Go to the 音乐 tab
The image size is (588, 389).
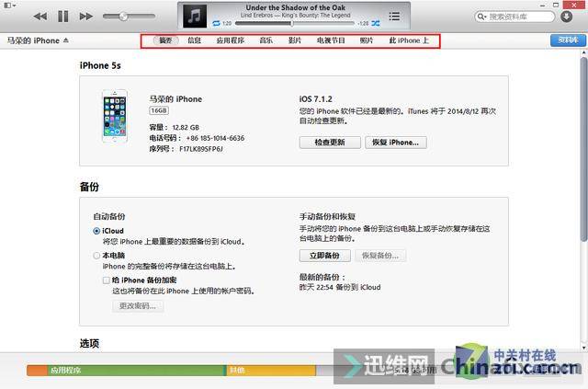tap(266, 40)
